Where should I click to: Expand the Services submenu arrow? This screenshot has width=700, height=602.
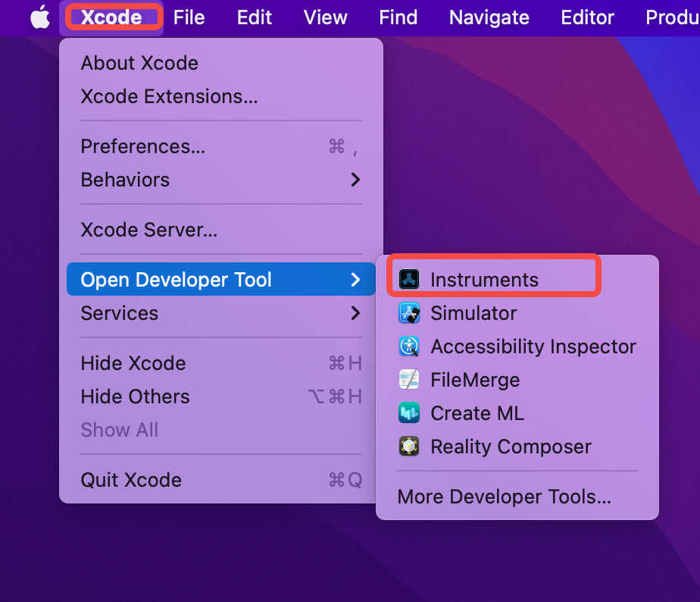pyautogui.click(x=355, y=313)
